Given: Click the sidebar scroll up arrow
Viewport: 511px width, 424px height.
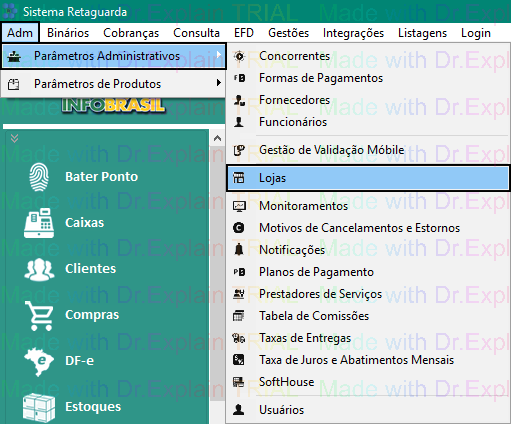Looking at the screenshot, I should (x=217, y=138).
